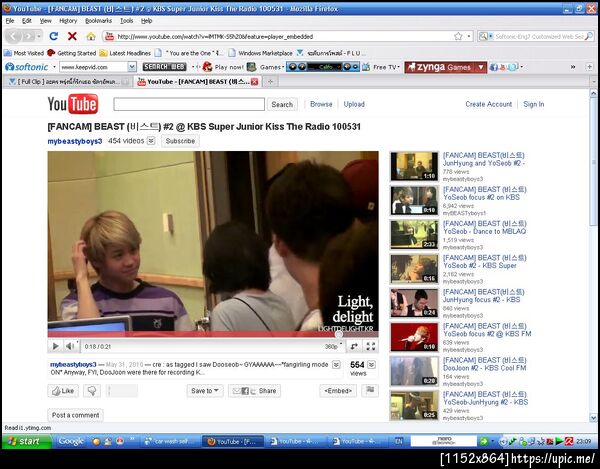The width and height of the screenshot is (600, 469).
Task: Like the video
Action: tap(63, 391)
